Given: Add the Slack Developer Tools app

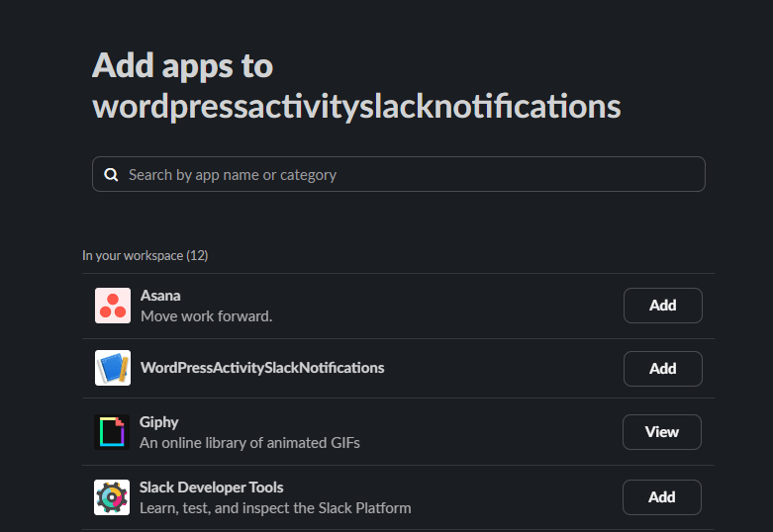Looking at the screenshot, I should tap(661, 497).
